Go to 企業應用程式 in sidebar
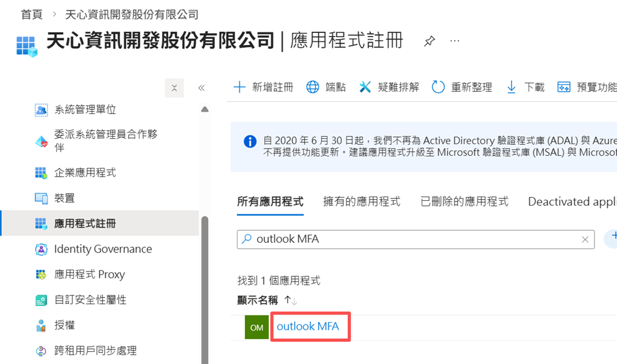Screen dimensions: 617x364 click(x=85, y=173)
